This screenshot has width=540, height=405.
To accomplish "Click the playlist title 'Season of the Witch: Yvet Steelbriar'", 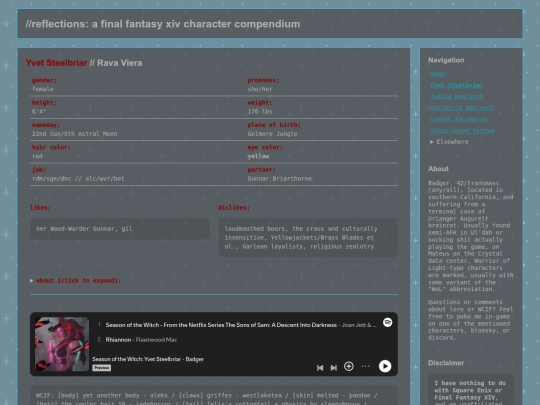I will click(x=148, y=359).
